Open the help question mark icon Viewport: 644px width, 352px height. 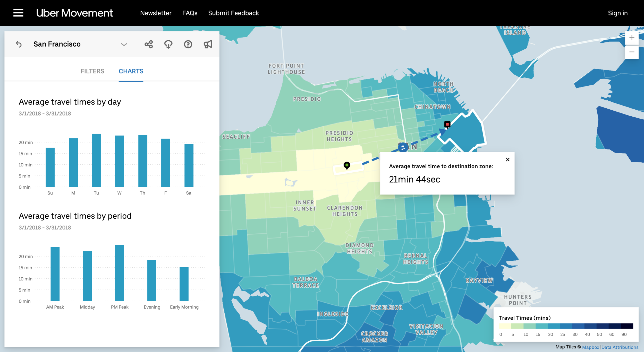(x=188, y=44)
